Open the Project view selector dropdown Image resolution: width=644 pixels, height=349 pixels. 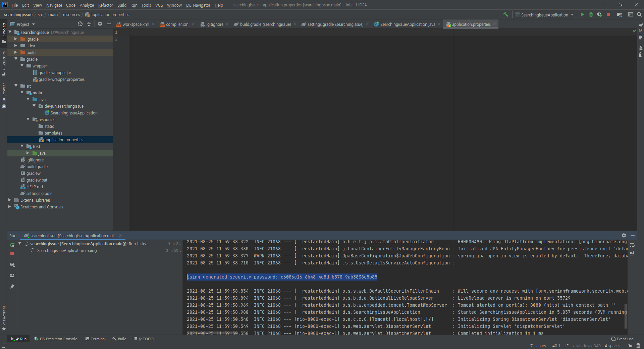(x=23, y=24)
